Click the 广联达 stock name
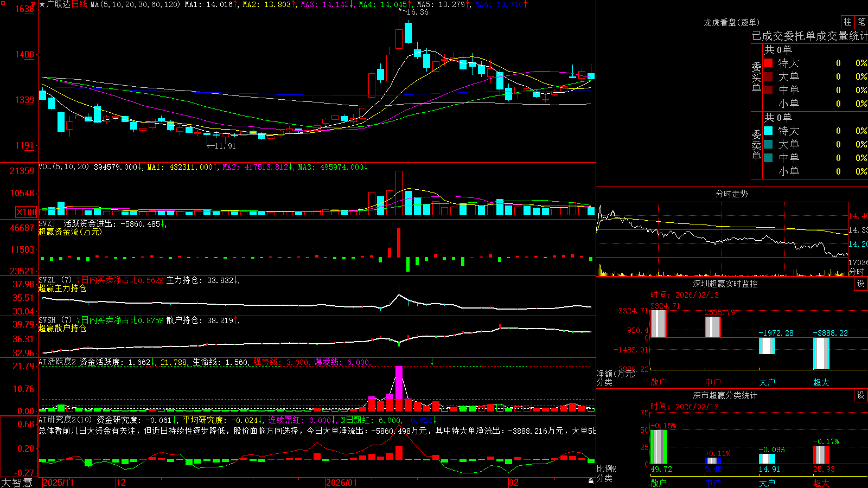This screenshot has height=488, width=868. [x=59, y=4]
